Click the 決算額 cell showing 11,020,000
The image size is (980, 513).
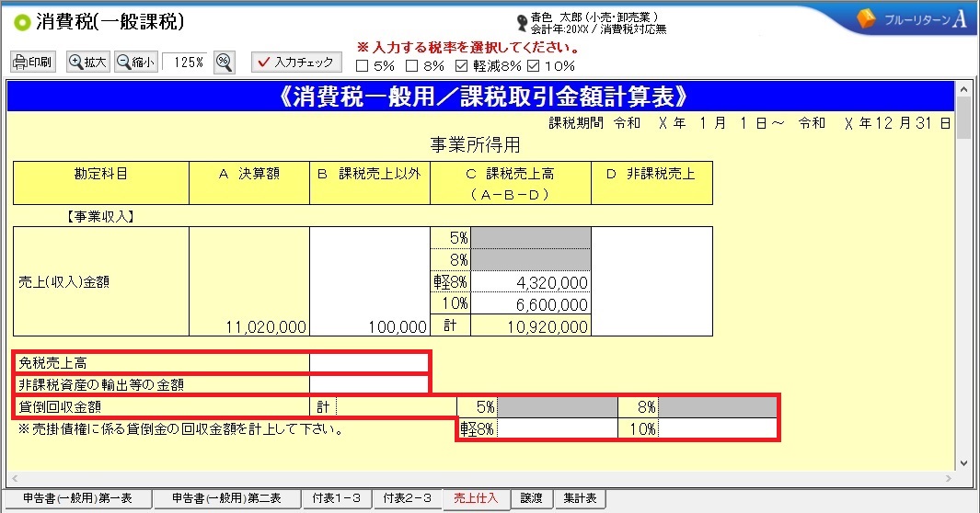pyautogui.click(x=249, y=281)
